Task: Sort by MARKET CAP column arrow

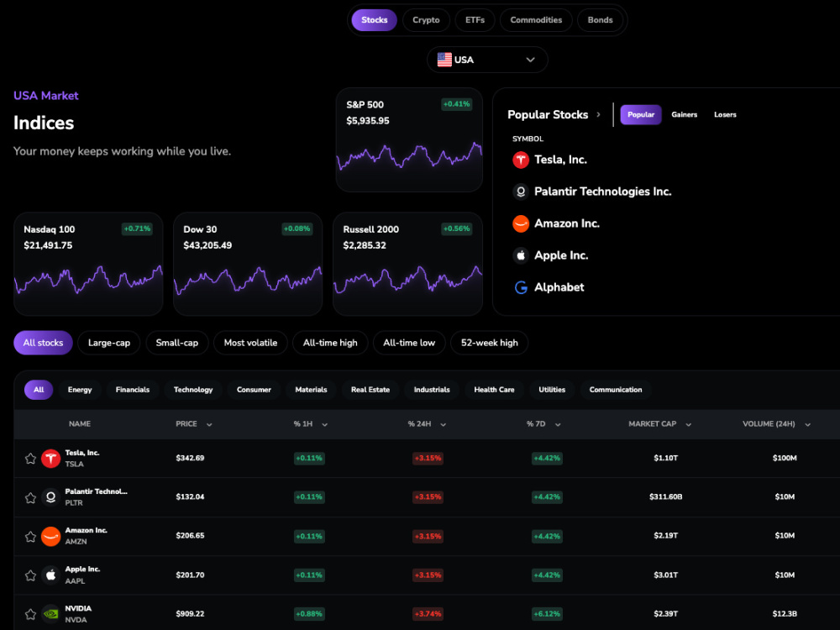Action: pyautogui.click(x=689, y=424)
